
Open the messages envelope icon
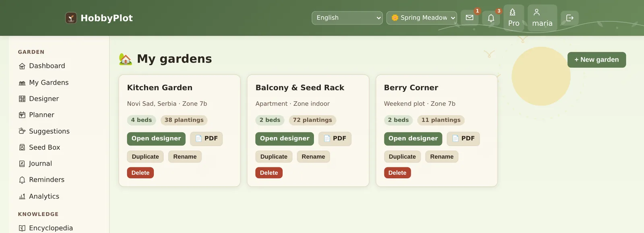(469, 18)
